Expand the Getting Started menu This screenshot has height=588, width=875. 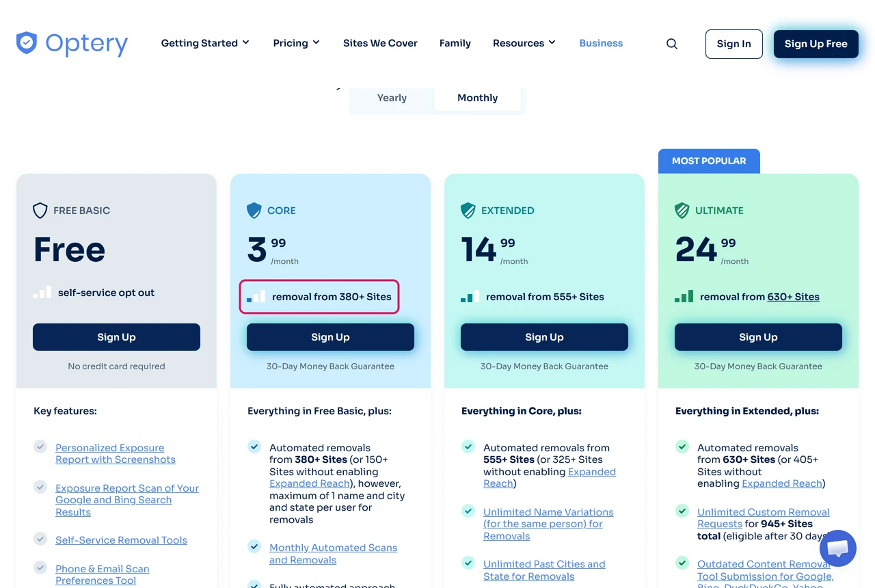click(205, 43)
